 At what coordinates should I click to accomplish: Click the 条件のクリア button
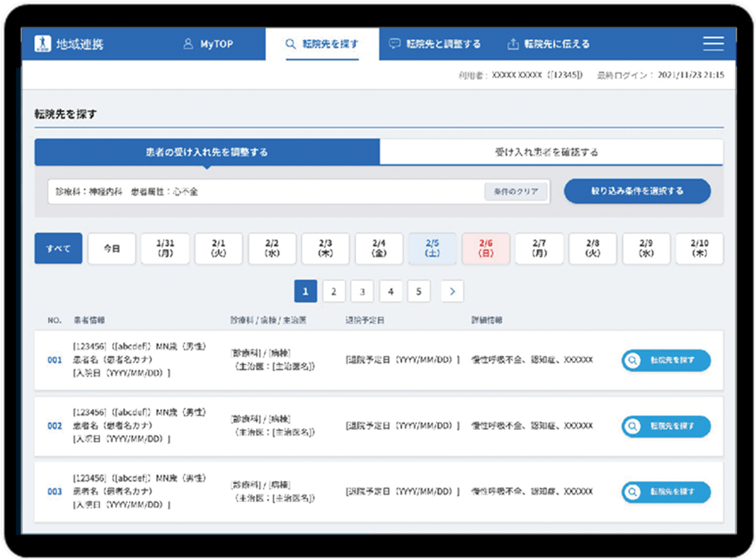tap(516, 192)
